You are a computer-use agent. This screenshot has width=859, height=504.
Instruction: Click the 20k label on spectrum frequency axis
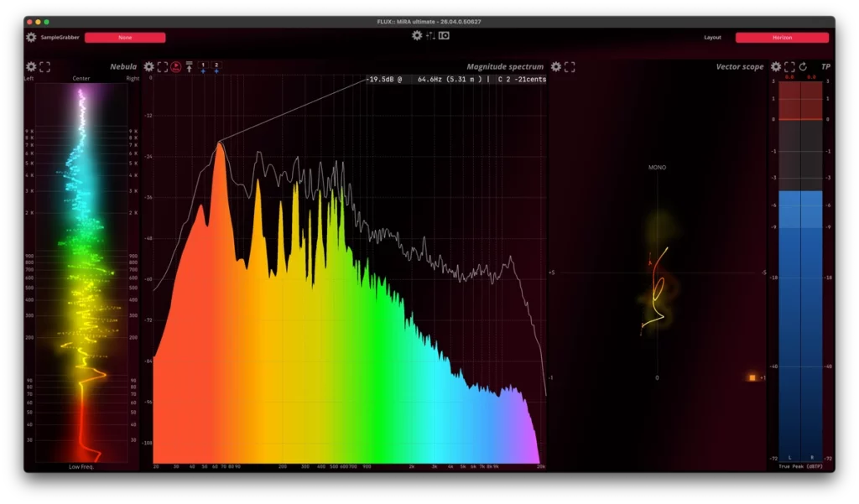pyautogui.click(x=541, y=467)
